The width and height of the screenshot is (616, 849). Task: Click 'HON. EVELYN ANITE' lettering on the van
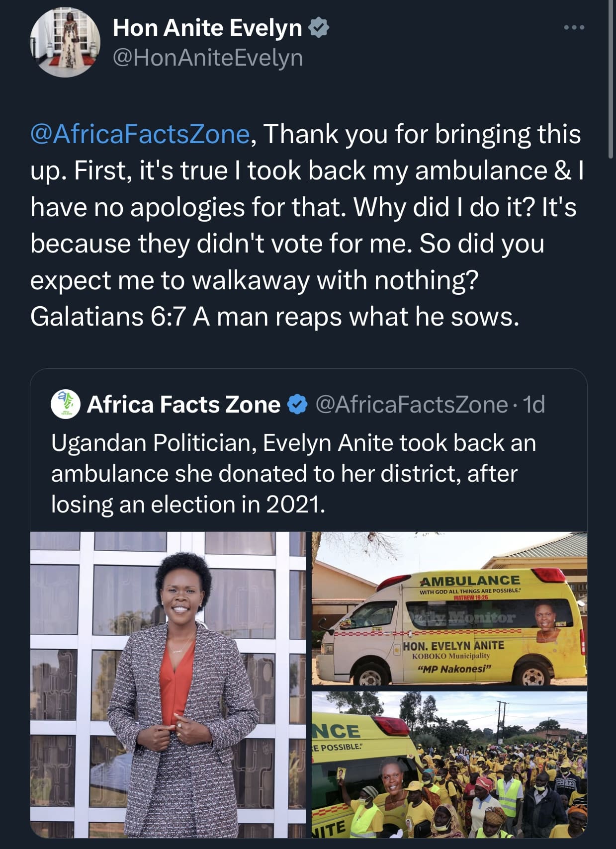point(453,646)
